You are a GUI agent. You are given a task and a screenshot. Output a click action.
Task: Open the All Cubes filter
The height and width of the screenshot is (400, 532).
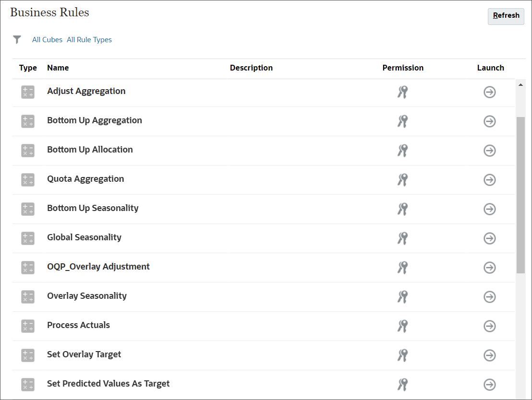[x=47, y=39]
